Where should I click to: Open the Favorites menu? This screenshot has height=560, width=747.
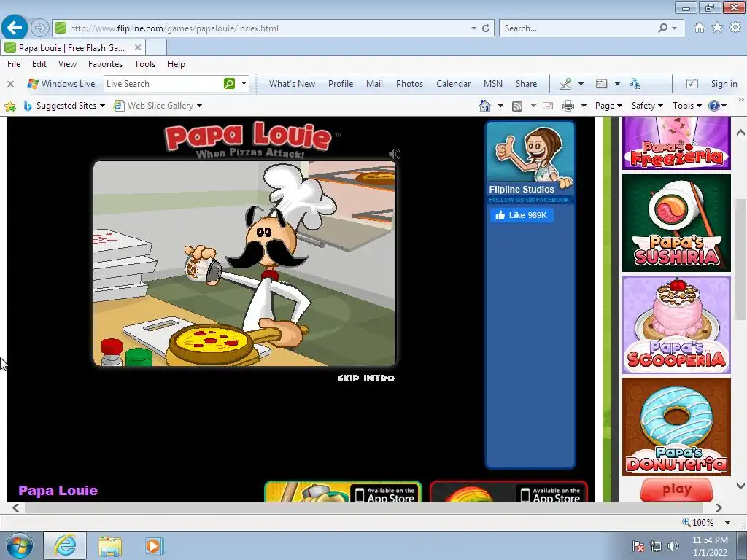coord(105,64)
